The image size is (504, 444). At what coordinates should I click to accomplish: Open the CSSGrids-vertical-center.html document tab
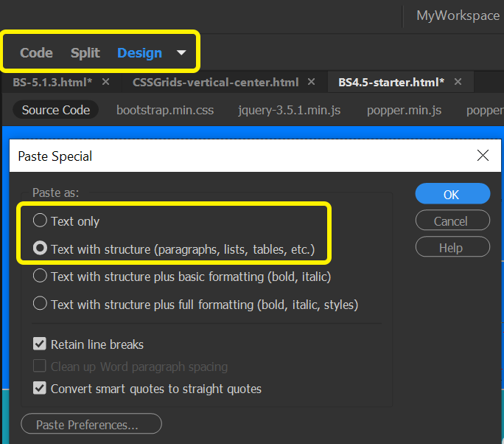coord(215,82)
